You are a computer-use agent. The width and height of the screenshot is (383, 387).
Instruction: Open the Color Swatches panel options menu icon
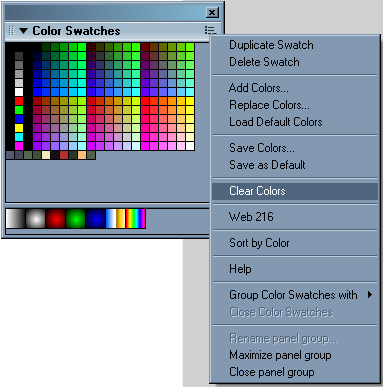click(210, 30)
